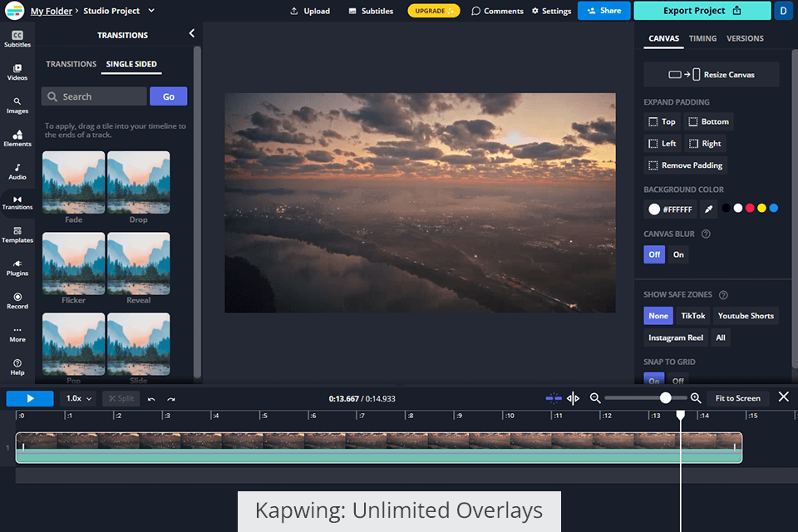Image resolution: width=798 pixels, height=532 pixels.
Task: Click Fit to Screen button
Action: click(737, 398)
